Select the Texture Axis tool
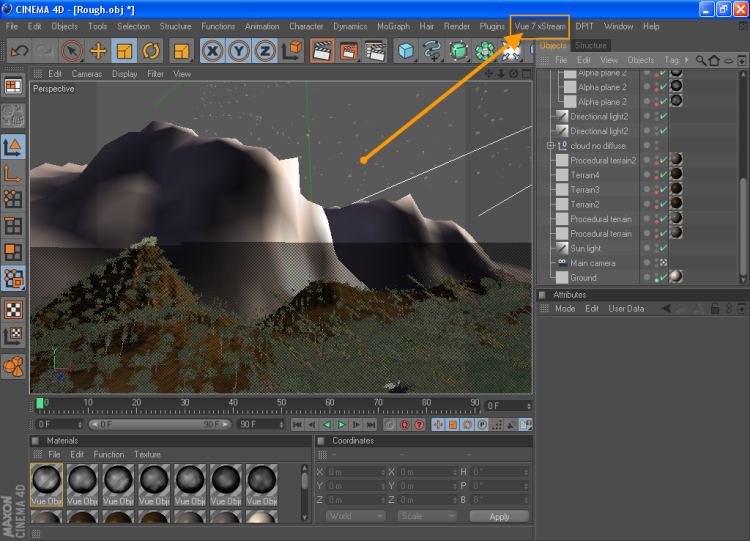This screenshot has width=750, height=541. [13, 336]
